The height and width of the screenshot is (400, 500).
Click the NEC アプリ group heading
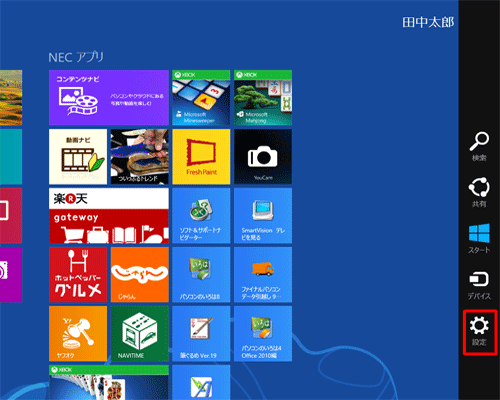pos(76,57)
